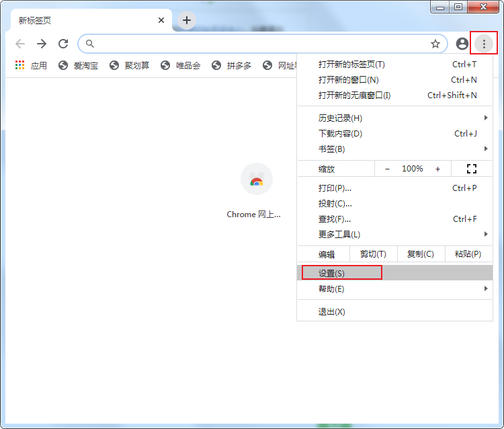Enter fullscreen with the fullscreen icon

pyautogui.click(x=472, y=169)
